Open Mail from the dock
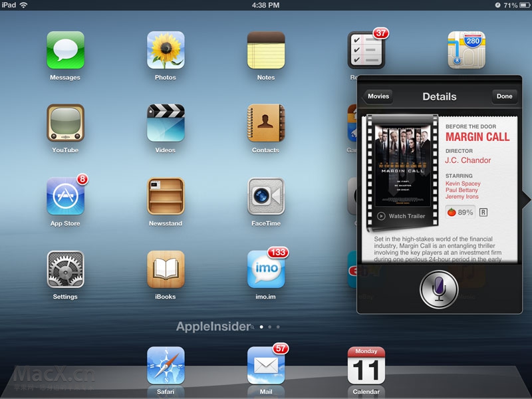The image size is (532, 399). (266, 365)
